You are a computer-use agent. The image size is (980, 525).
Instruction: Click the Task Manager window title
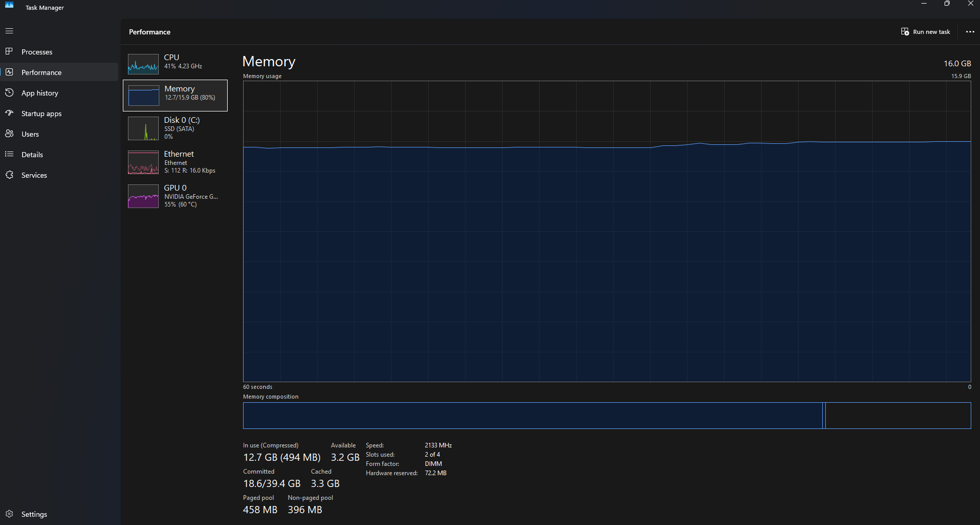coord(45,8)
